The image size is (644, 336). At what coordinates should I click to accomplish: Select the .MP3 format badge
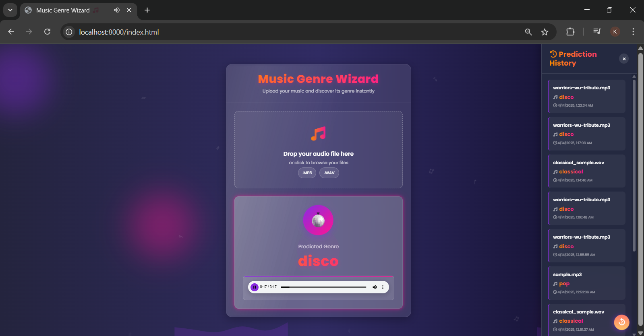(307, 173)
